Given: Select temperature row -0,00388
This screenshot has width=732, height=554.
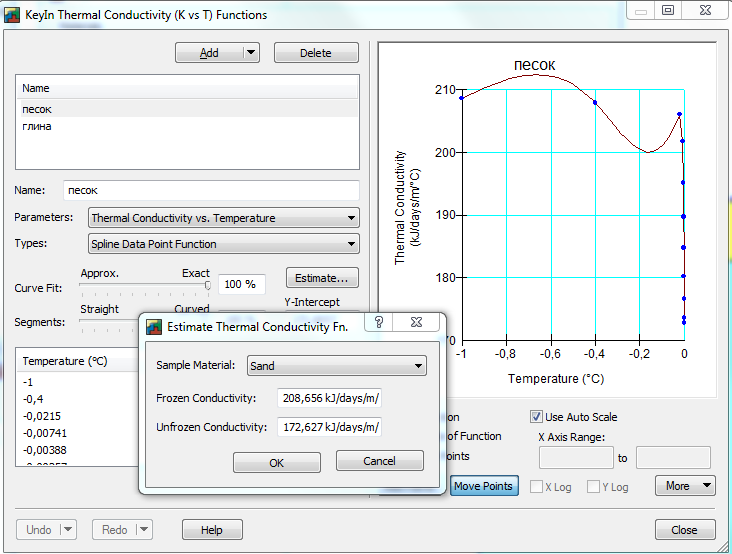Looking at the screenshot, I should (x=78, y=450).
